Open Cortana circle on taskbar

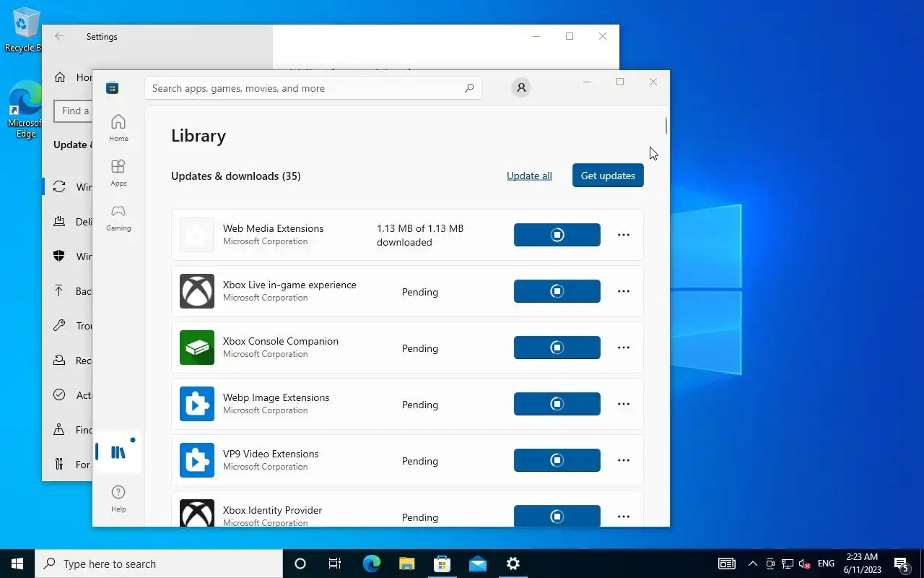tap(300, 564)
